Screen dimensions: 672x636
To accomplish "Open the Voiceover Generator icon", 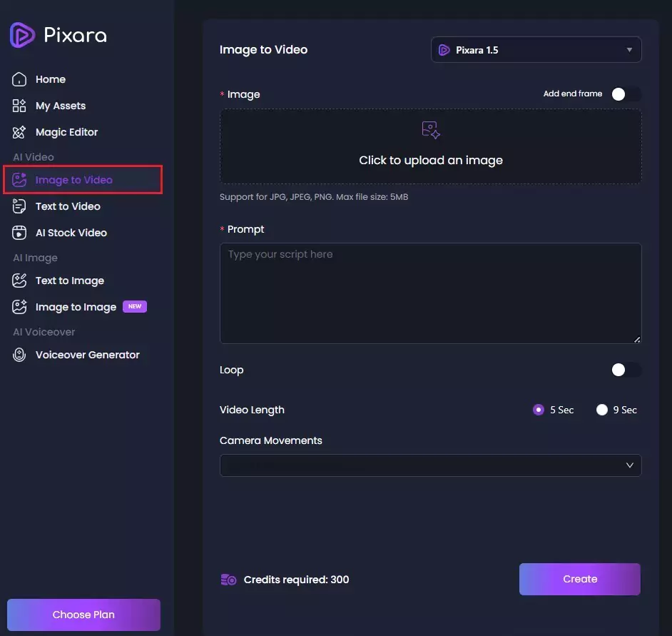I will click(19, 355).
